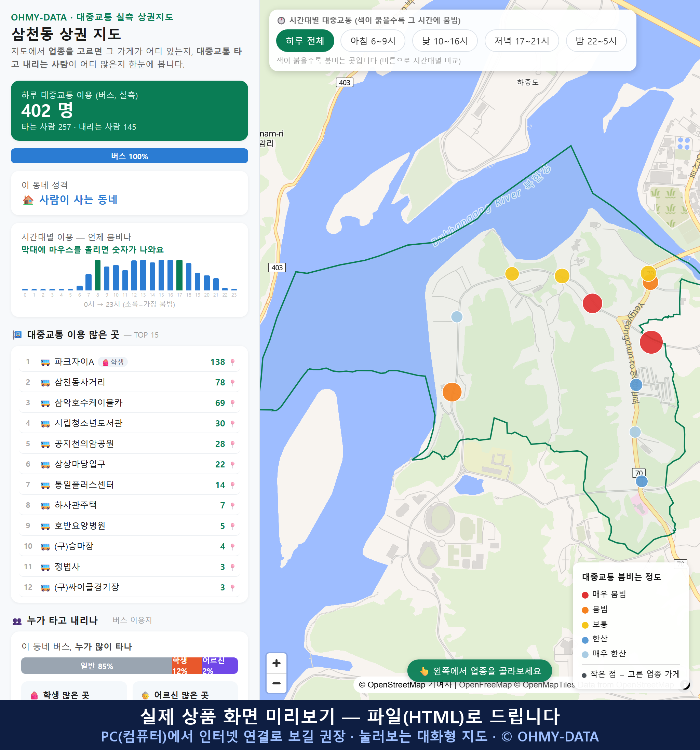Click the bus icon in the 시립청소년도서관 row
Viewport: 700px width, 750px height.
(45, 424)
